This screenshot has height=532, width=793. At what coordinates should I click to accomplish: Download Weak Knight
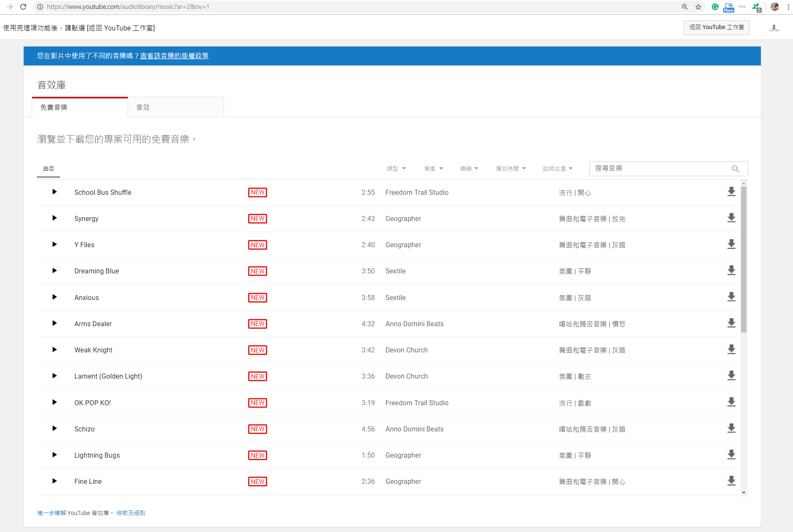click(x=731, y=349)
